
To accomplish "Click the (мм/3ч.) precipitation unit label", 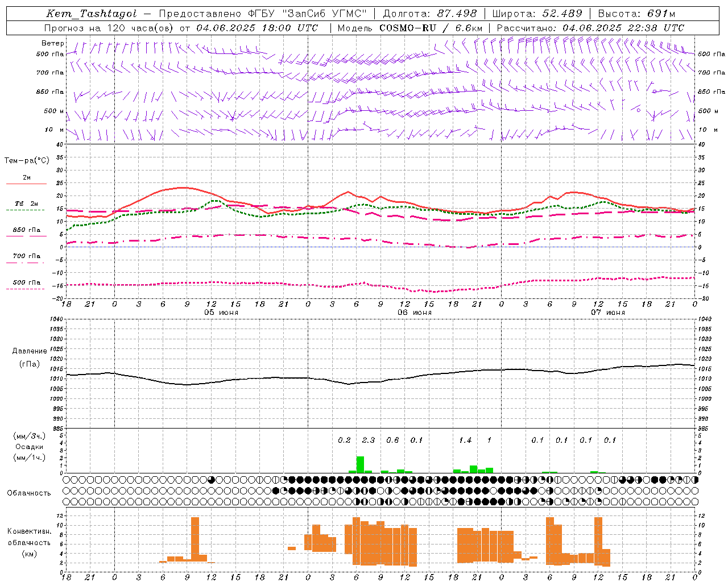I will coord(30,436).
